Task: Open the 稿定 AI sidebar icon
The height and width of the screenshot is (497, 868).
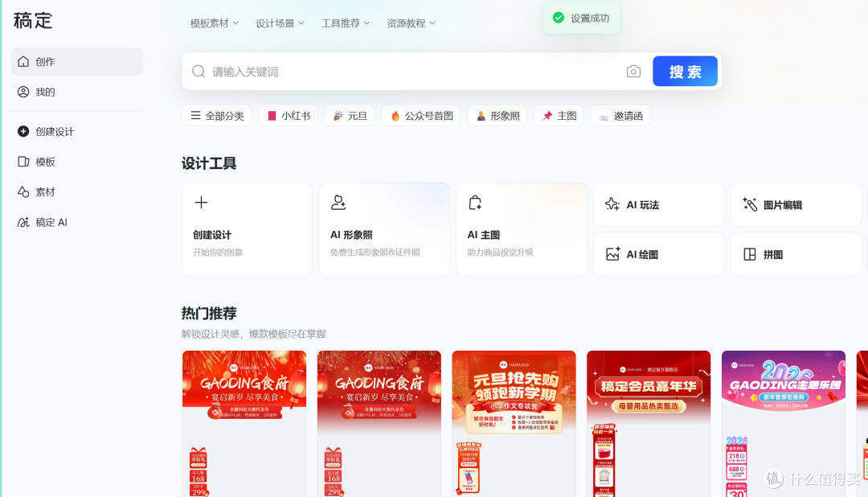Action: tap(23, 222)
